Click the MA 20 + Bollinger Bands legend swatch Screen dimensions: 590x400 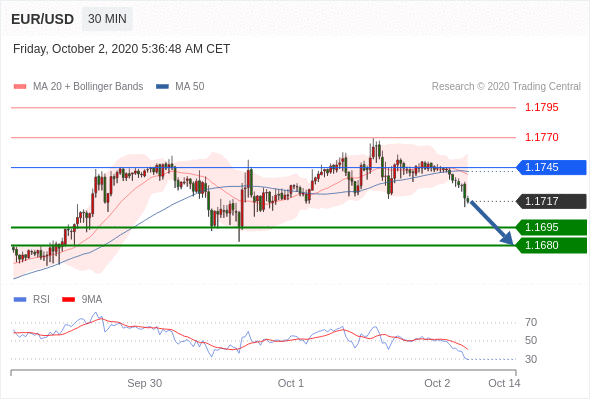(x=20, y=87)
